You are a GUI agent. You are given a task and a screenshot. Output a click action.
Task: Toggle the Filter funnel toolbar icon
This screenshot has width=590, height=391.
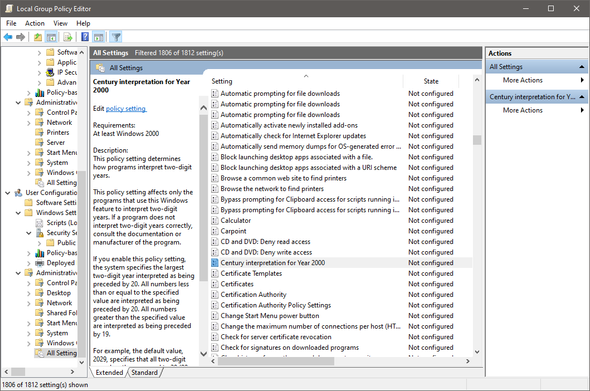click(116, 37)
